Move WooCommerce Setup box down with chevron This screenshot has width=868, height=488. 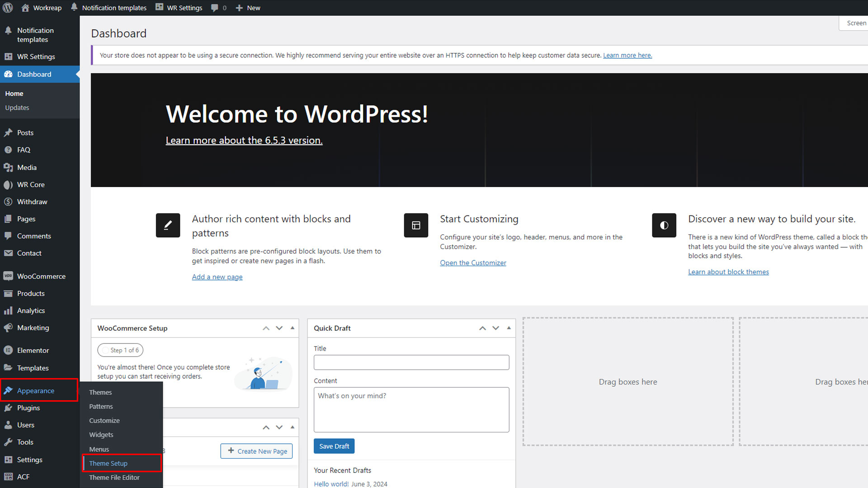(279, 328)
